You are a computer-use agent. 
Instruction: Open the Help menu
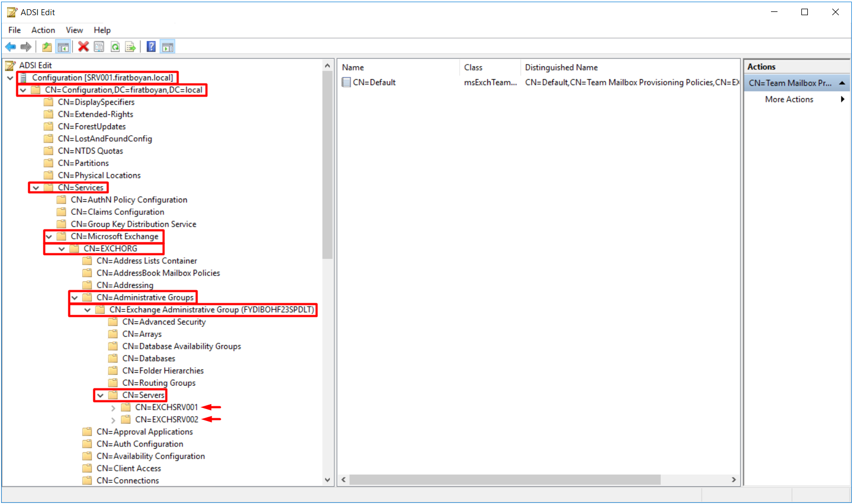point(102,30)
